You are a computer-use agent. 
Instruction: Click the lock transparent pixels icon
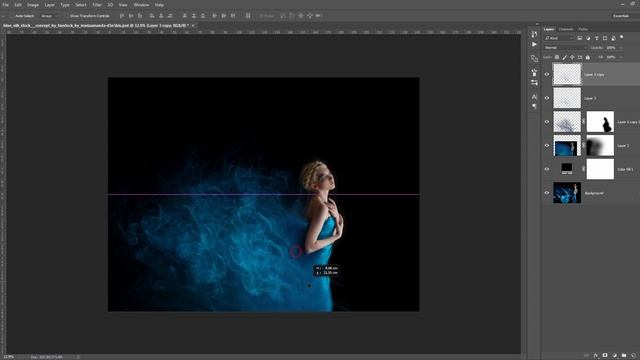557,57
